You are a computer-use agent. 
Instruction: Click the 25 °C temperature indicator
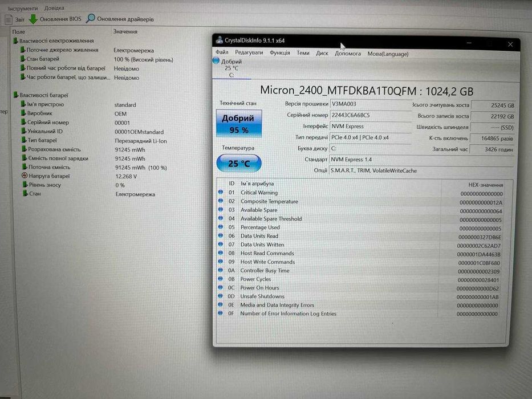239,163
